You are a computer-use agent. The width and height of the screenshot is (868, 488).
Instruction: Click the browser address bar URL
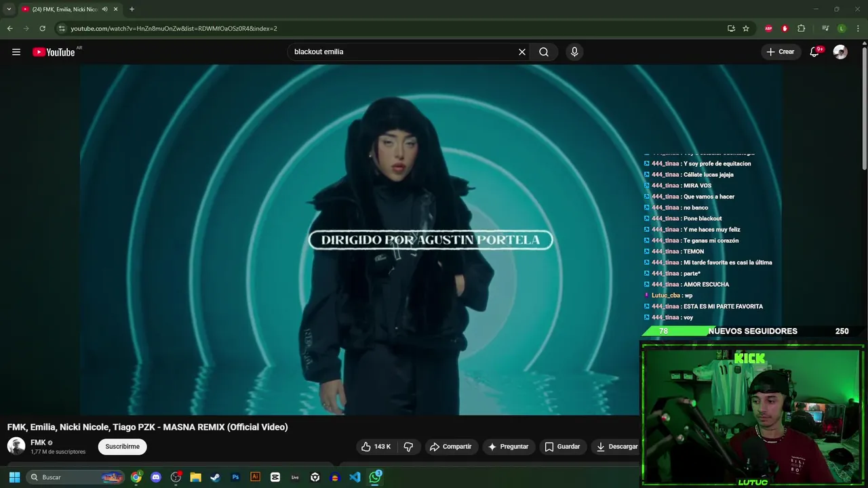click(174, 28)
